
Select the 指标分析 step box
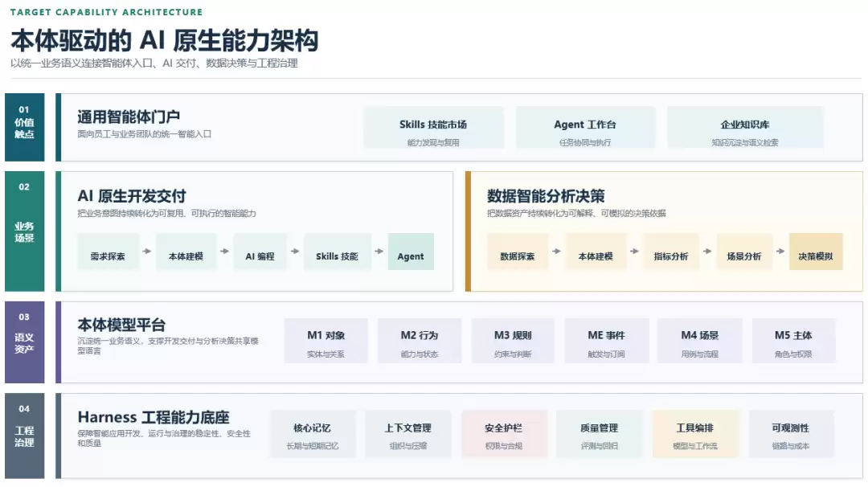[x=671, y=252]
